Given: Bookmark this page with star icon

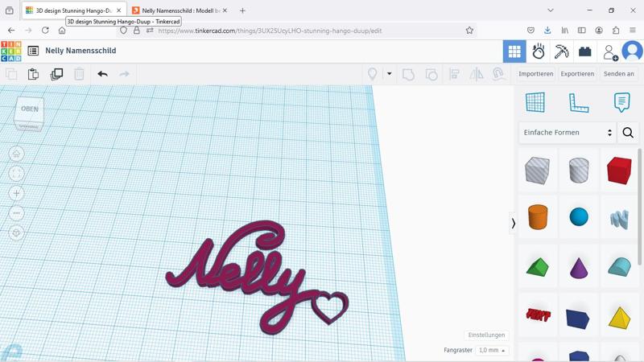Looking at the screenshot, I should (469, 31).
